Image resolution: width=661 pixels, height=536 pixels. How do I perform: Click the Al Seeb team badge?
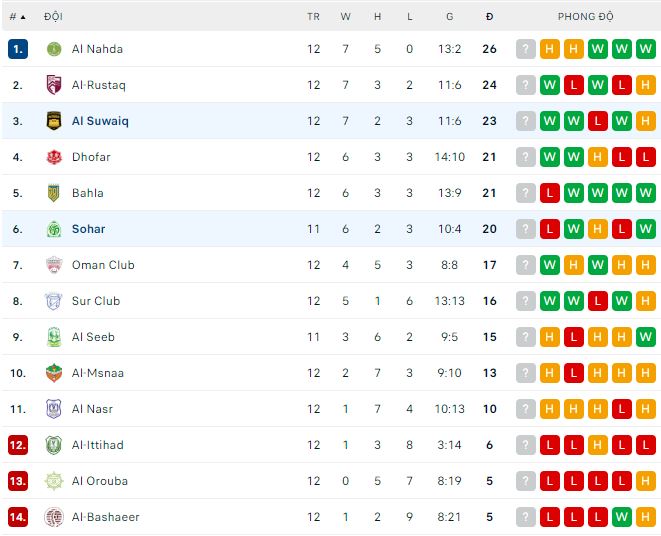coord(54,337)
